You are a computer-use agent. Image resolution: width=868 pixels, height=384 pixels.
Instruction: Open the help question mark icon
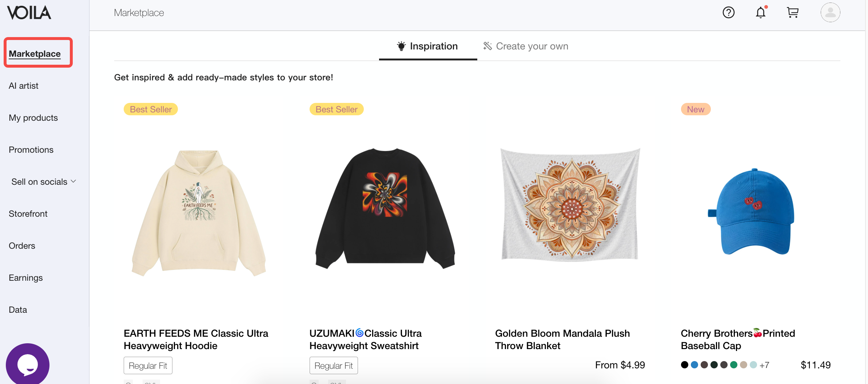click(728, 13)
